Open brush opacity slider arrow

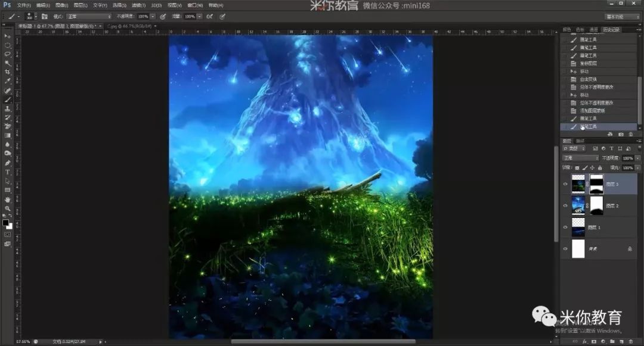click(x=153, y=17)
